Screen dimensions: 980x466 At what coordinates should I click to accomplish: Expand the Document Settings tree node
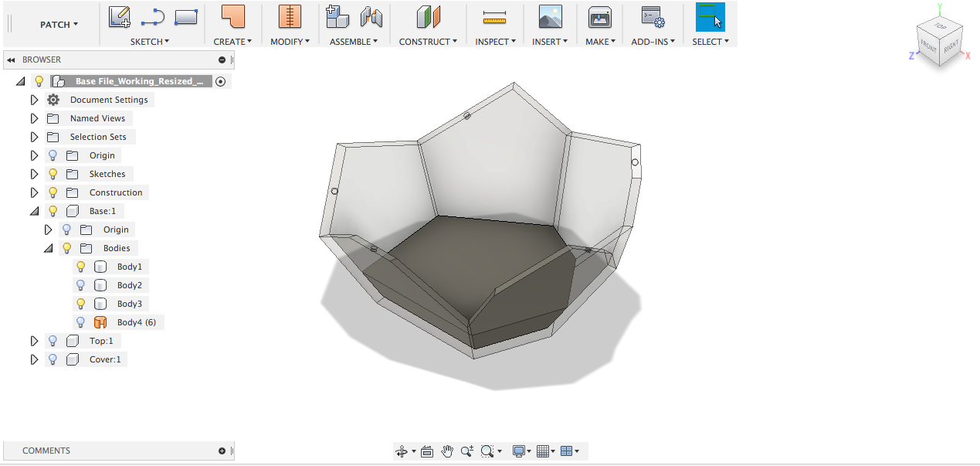34,100
